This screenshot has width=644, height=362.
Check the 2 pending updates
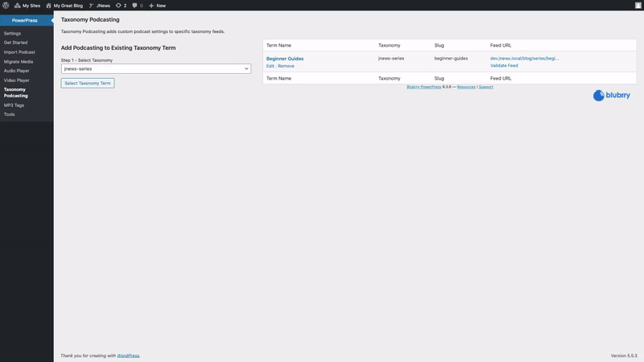tap(121, 5)
